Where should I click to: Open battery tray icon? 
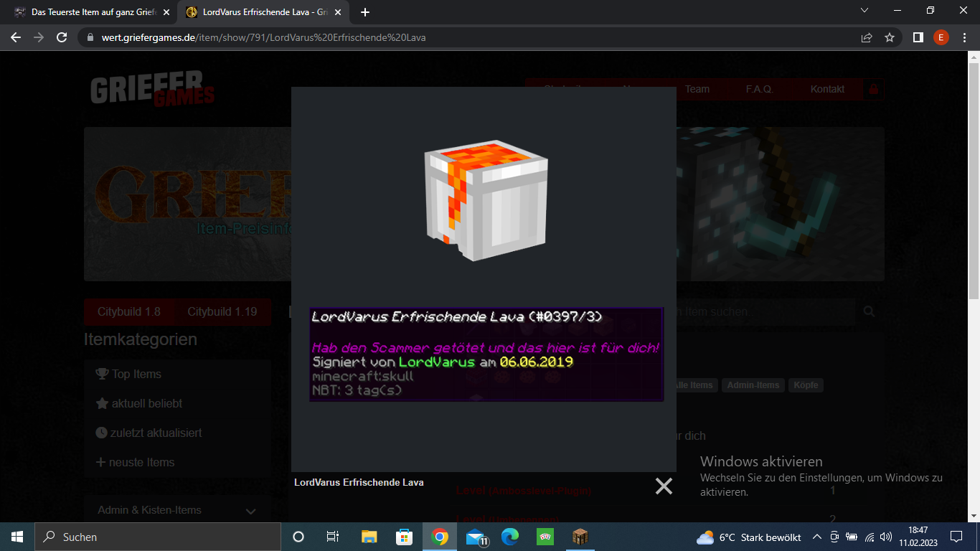point(852,537)
